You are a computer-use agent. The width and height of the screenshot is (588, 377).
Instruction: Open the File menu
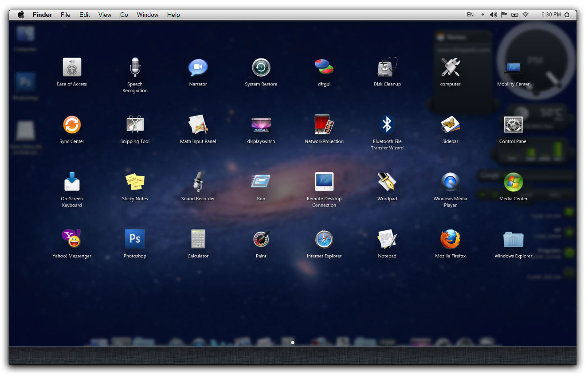tap(66, 15)
